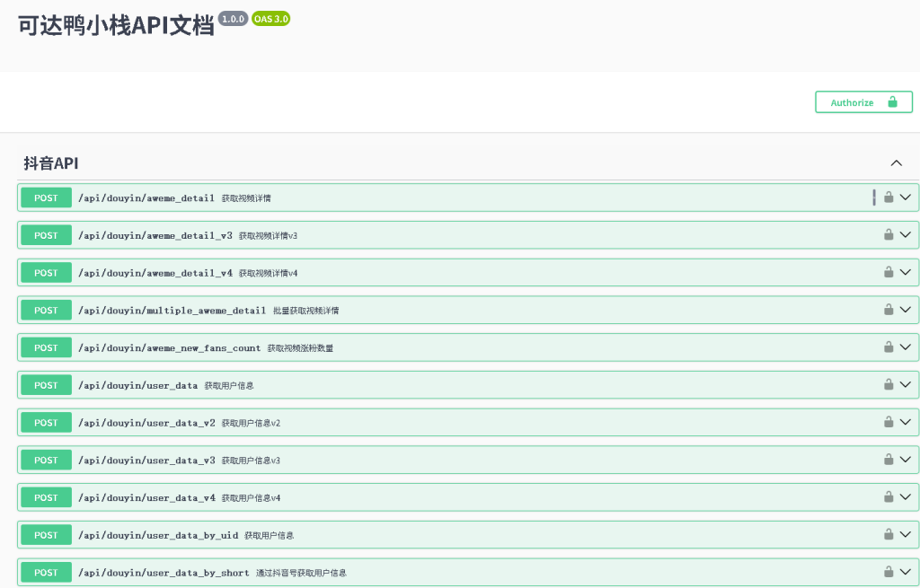
Task: Expand the user_data_v4 endpoint chevron
Action: pos(906,497)
